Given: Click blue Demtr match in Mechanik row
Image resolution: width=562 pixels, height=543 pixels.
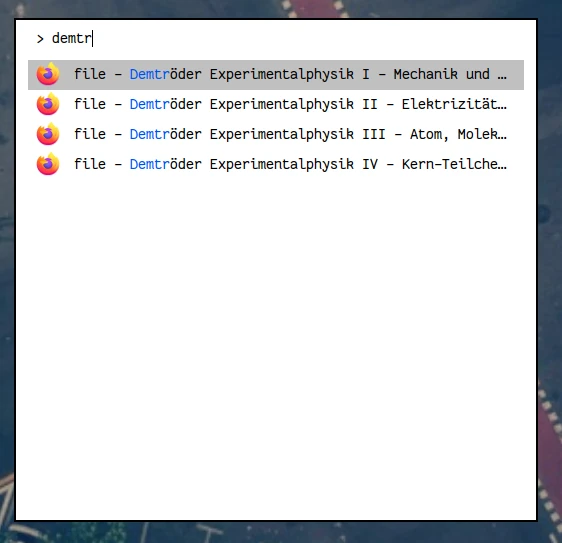Looking at the screenshot, I should point(149,74).
